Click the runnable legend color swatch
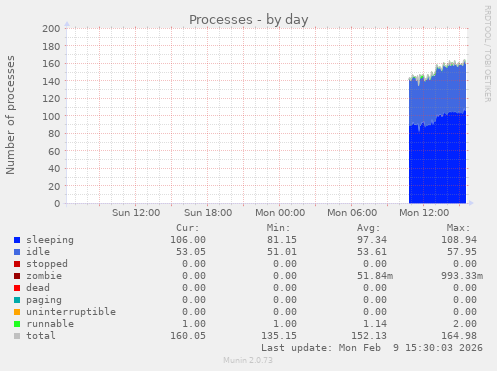497x371 pixels. [x=17, y=324]
